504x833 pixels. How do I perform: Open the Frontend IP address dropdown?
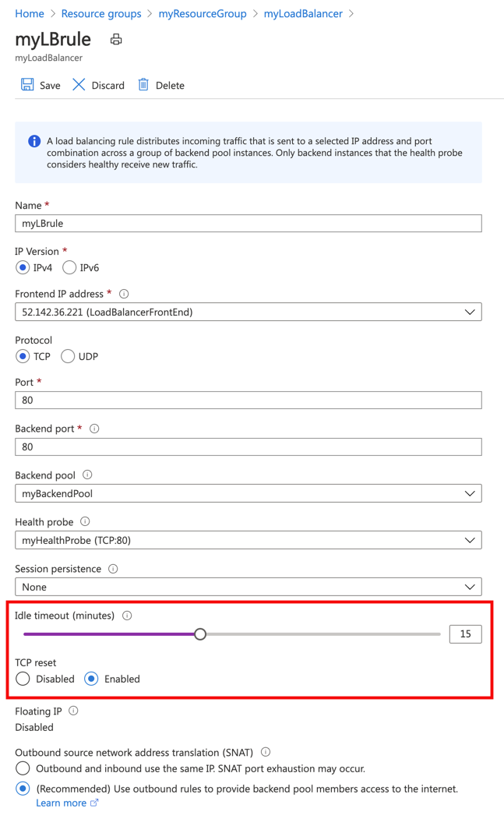[248, 312]
